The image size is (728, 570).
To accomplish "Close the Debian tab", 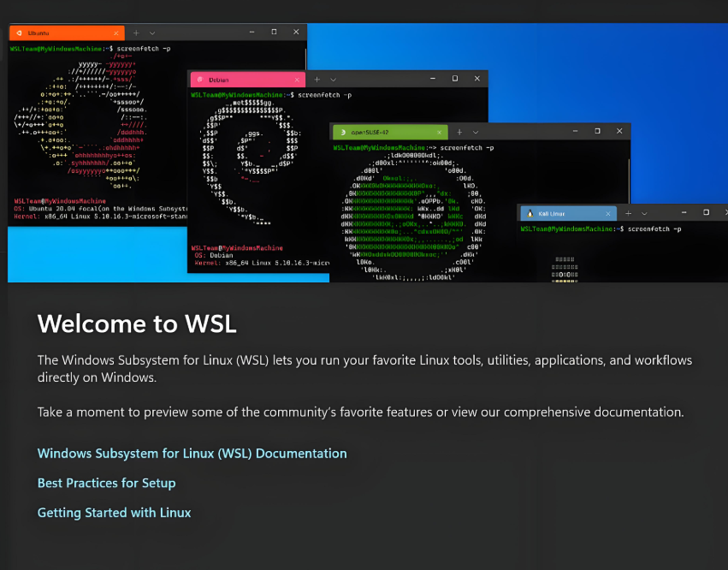I will (x=297, y=80).
